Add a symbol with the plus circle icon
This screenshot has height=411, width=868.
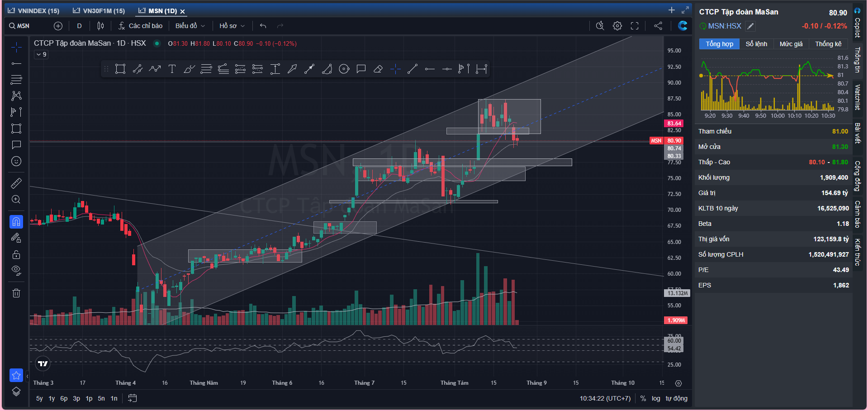[58, 26]
